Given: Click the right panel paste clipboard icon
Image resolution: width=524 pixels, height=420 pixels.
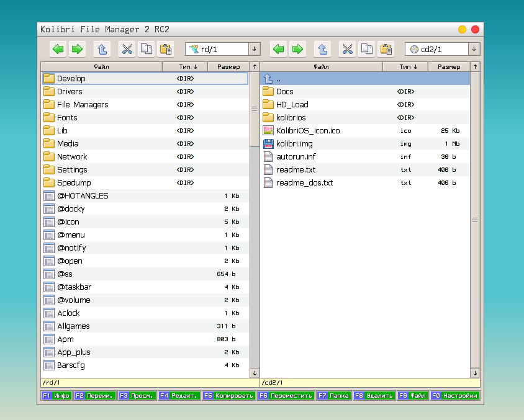Looking at the screenshot, I should (386, 49).
